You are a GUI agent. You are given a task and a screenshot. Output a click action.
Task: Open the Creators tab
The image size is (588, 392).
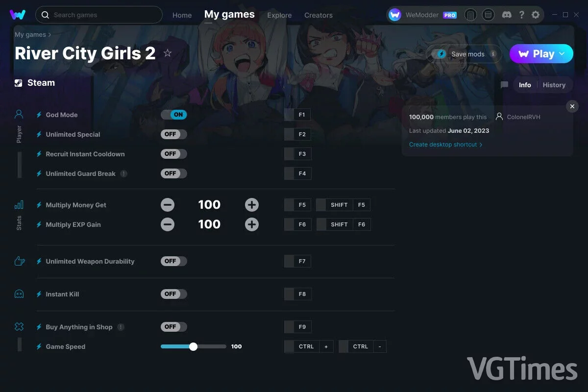(x=318, y=15)
